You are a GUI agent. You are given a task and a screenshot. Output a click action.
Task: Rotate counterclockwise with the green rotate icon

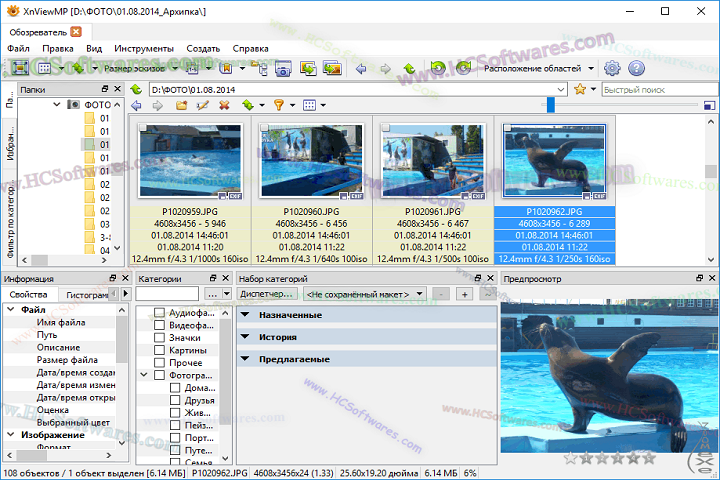tap(438, 68)
